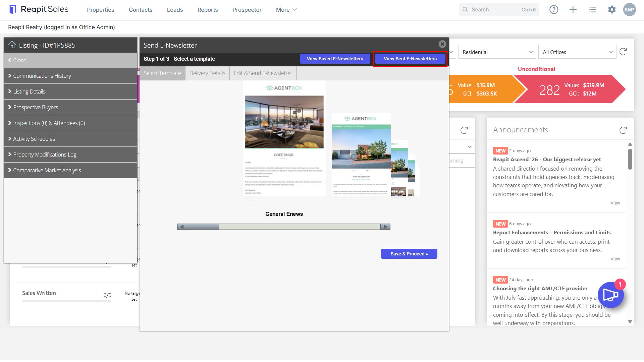Open the Residential dropdown

(x=497, y=52)
